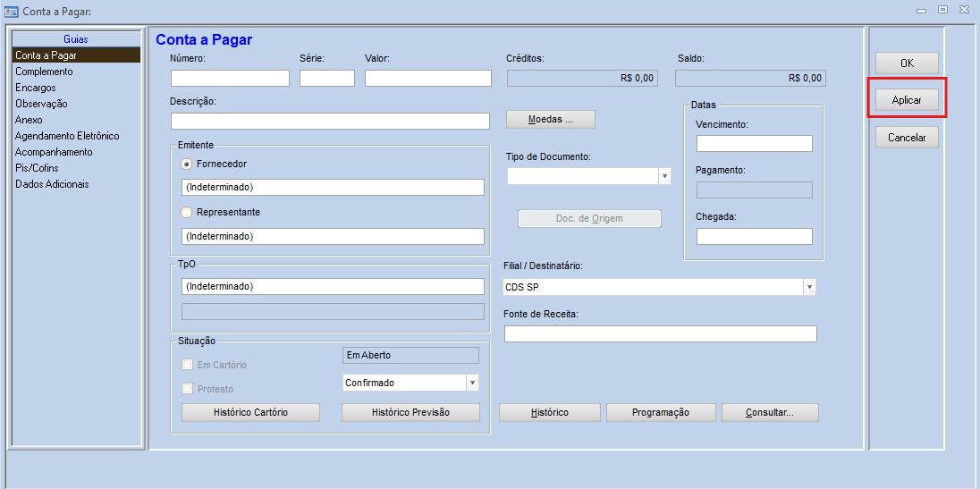Select the Fornecedor radio button
The width and height of the screenshot is (980, 489).
(x=187, y=164)
